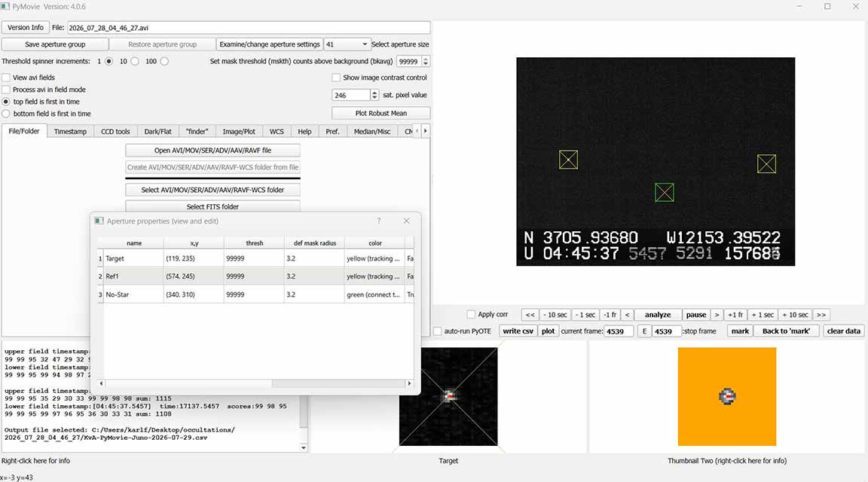The height and width of the screenshot is (482, 868).
Task: Step forward +1 fr
Action: tap(735, 315)
